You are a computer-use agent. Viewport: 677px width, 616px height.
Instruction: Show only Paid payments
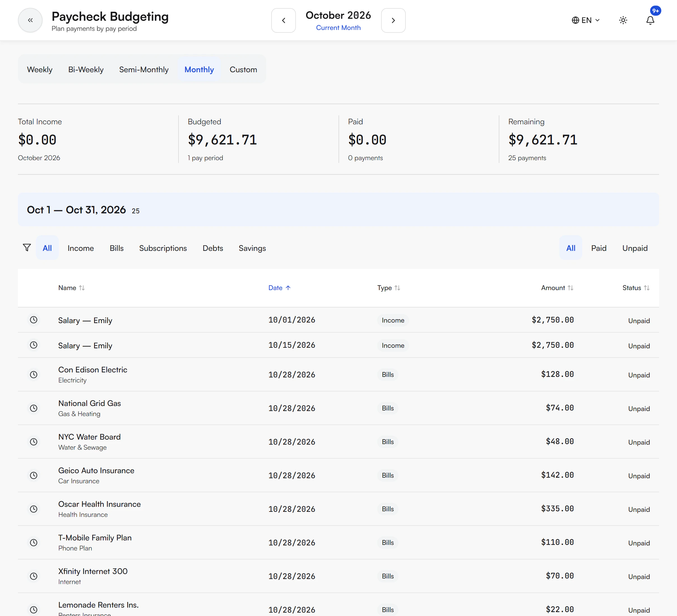[599, 248]
